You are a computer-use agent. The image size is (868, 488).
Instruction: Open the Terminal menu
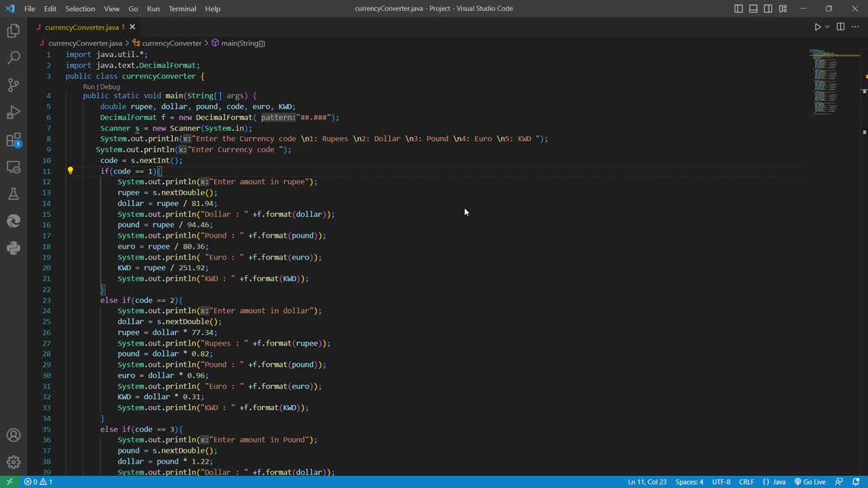click(182, 9)
